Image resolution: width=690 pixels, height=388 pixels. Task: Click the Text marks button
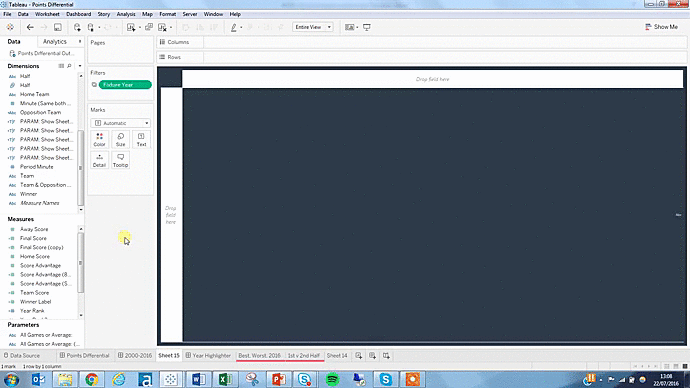tap(141, 139)
